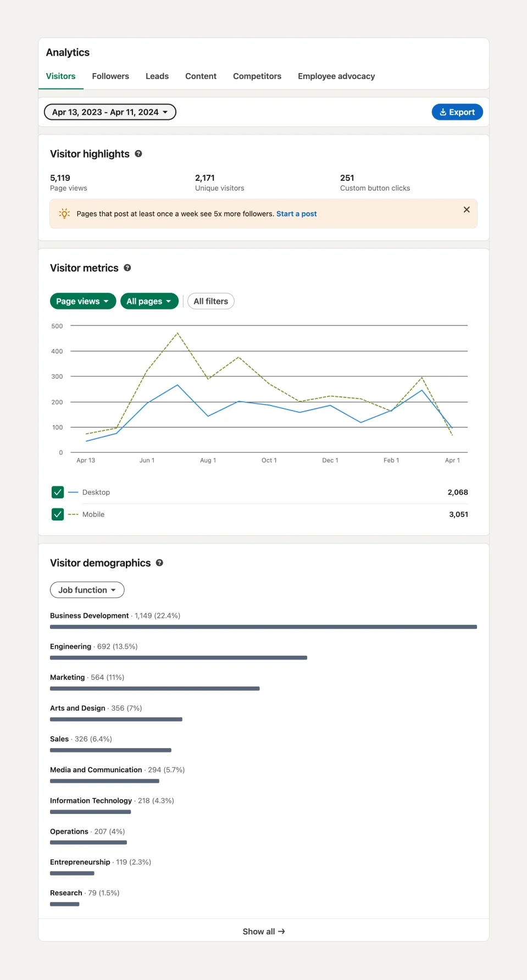527x980 pixels.
Task: Click the Visitor metrics help icon
Action: pyautogui.click(x=127, y=268)
